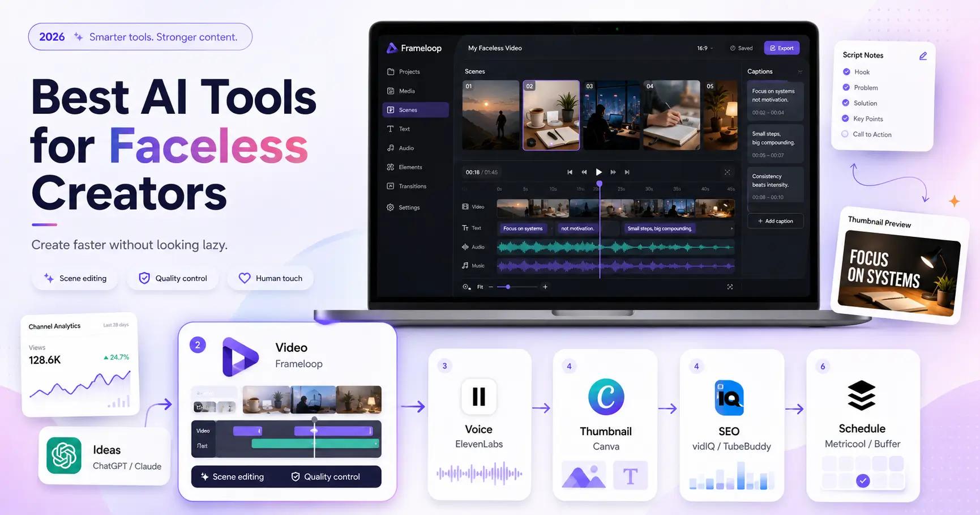
Task: Select Scenes in the sidebar
Action: tap(415, 110)
